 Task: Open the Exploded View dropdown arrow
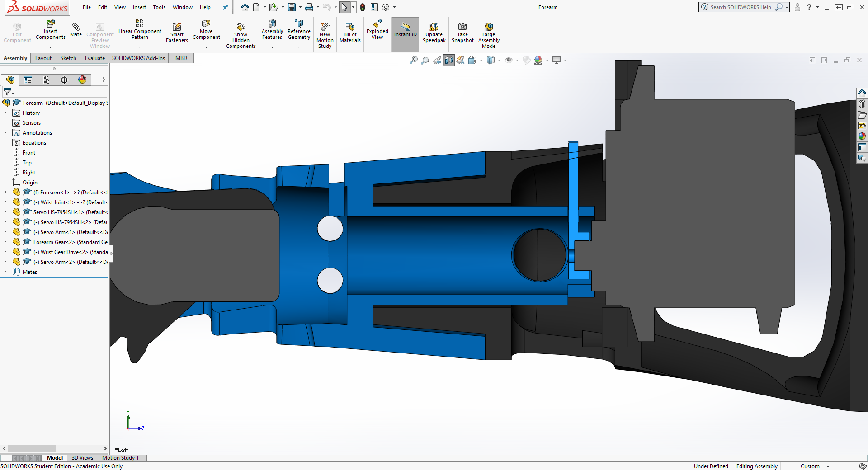click(377, 47)
